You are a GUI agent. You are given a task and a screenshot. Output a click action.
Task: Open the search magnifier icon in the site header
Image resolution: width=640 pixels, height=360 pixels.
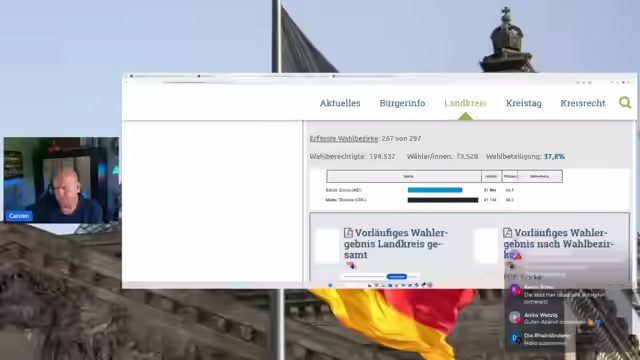[625, 102]
